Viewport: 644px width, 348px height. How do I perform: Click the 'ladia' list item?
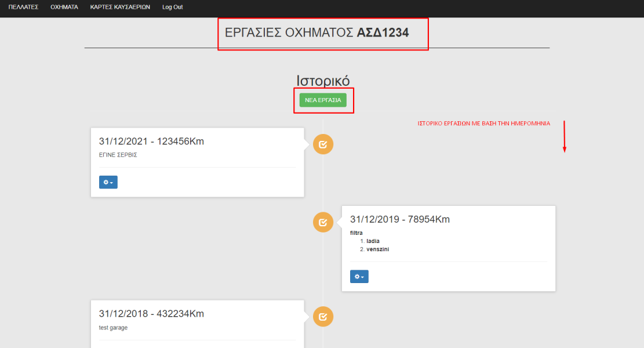coord(373,240)
